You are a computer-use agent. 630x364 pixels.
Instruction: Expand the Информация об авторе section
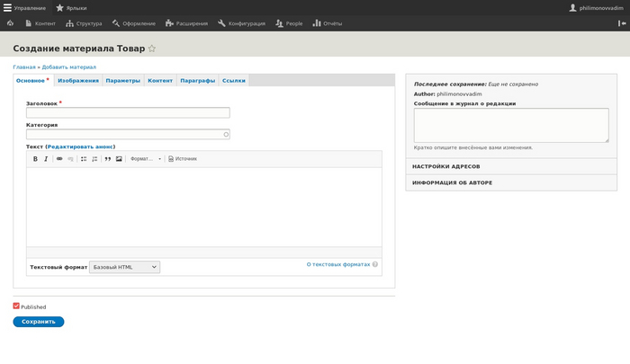point(453,182)
